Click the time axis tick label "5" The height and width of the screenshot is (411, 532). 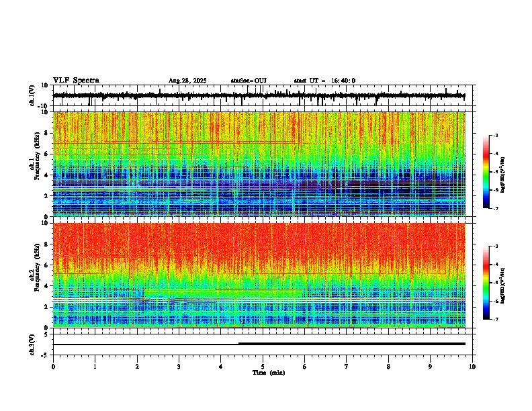(x=263, y=367)
